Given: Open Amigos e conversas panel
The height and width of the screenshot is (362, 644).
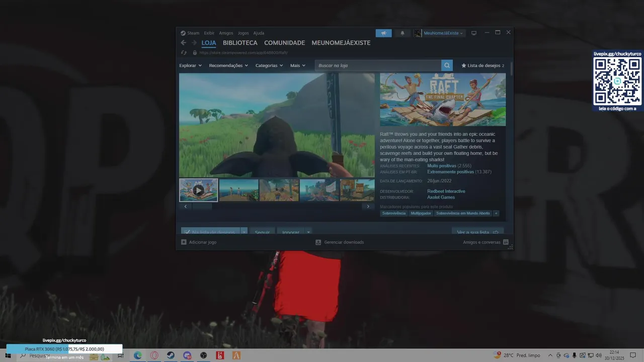Looking at the screenshot, I should pyautogui.click(x=486, y=242).
